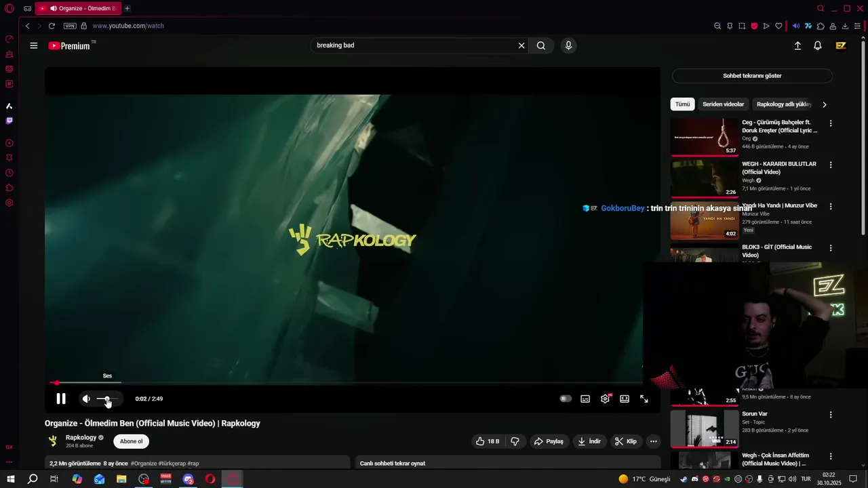Viewport: 868px width, 488px height.
Task: Open Opera easy setup sliders icon
Action: click(857, 26)
